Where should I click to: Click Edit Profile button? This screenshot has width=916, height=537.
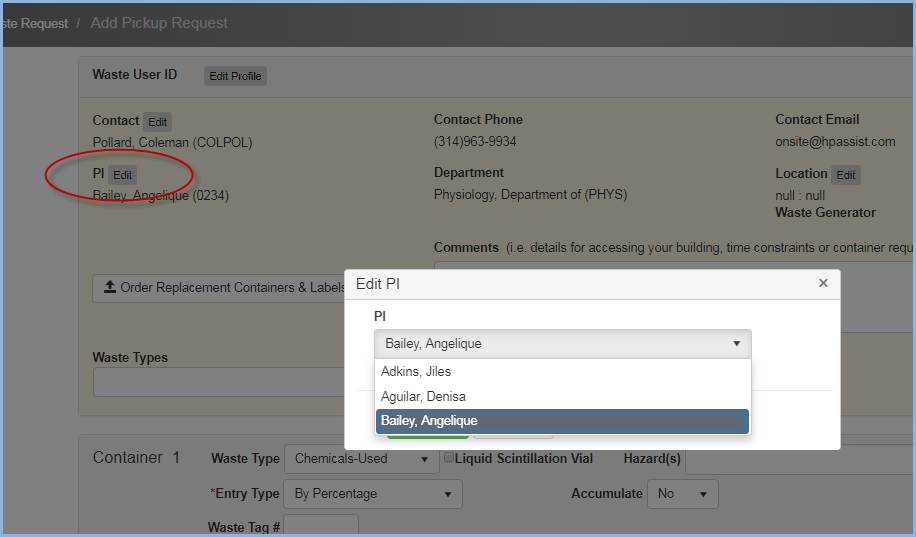click(x=235, y=76)
